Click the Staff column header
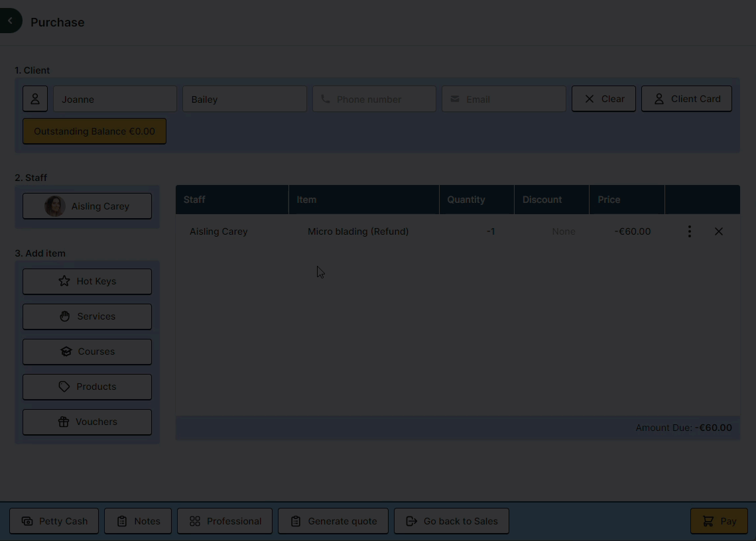Viewport: 756px width, 541px height. pyautogui.click(x=232, y=200)
